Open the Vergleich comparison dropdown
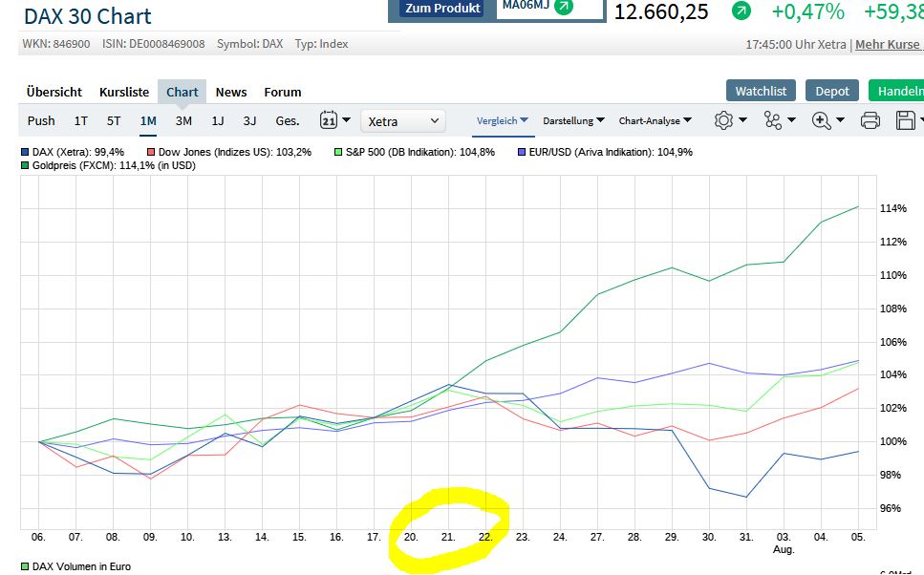The image size is (924, 575). 502,120
